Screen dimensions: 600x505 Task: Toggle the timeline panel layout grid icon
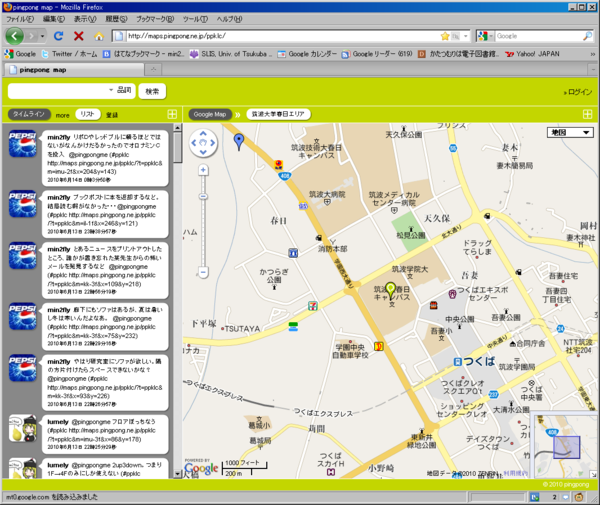pos(172,114)
